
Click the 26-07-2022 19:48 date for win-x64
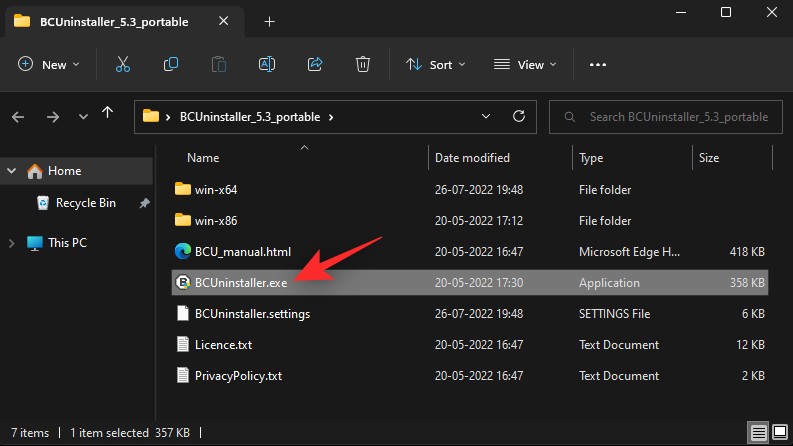pyautogui.click(x=478, y=190)
